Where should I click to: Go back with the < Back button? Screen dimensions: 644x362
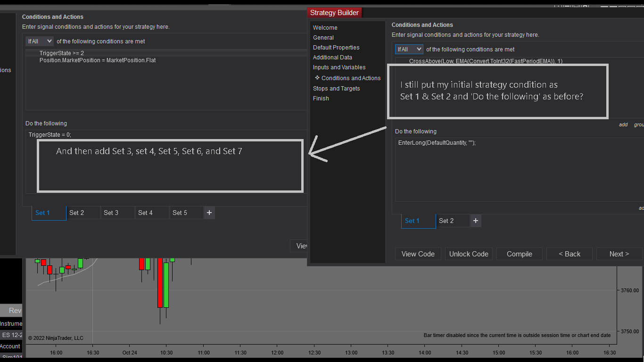click(x=570, y=254)
